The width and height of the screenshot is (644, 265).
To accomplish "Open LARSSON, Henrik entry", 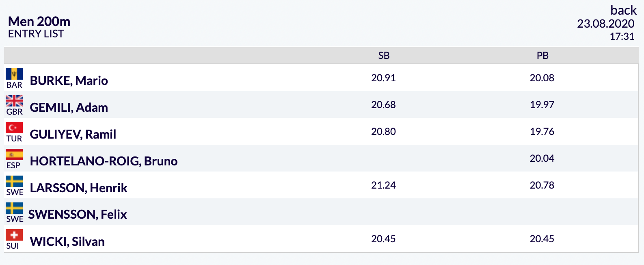I will point(79,188).
